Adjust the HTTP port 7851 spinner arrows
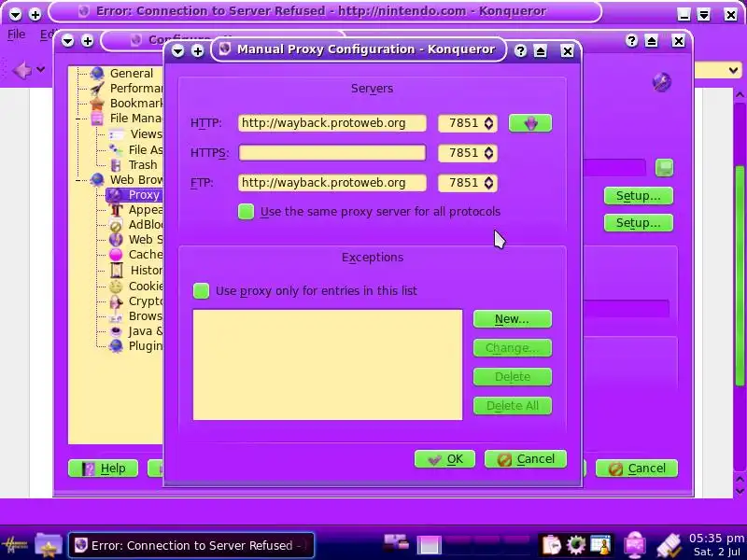The height and width of the screenshot is (560, 747). click(488, 123)
